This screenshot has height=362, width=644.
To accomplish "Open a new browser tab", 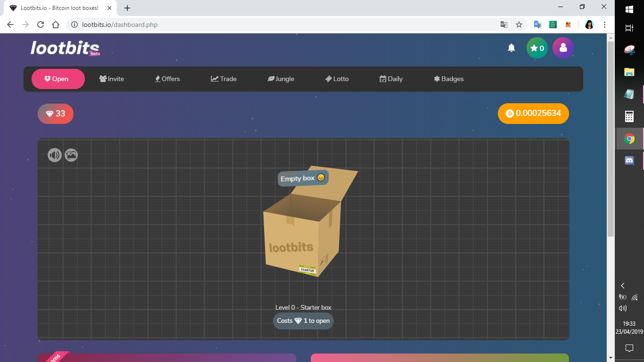I will (x=127, y=8).
